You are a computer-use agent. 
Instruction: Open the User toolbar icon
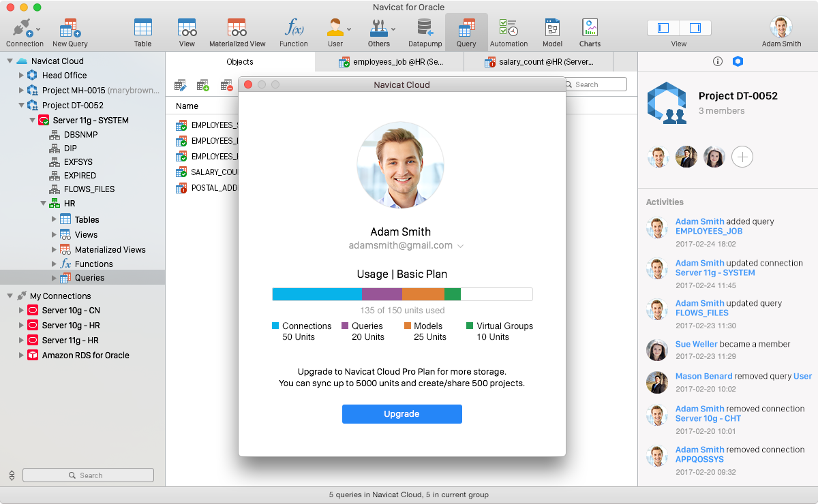coord(335,32)
